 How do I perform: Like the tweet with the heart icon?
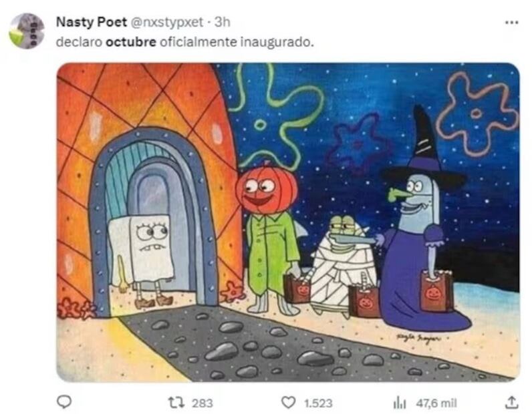[x=289, y=403]
